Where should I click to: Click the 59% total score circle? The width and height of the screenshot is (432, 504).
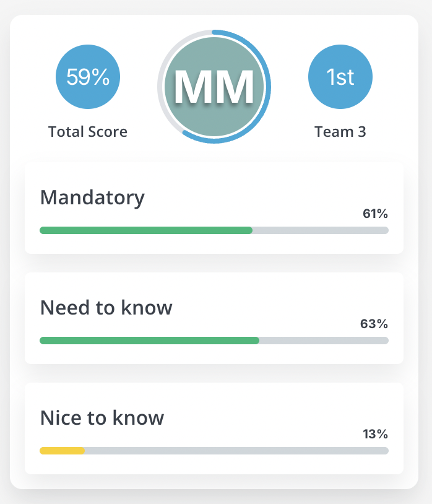point(88,77)
